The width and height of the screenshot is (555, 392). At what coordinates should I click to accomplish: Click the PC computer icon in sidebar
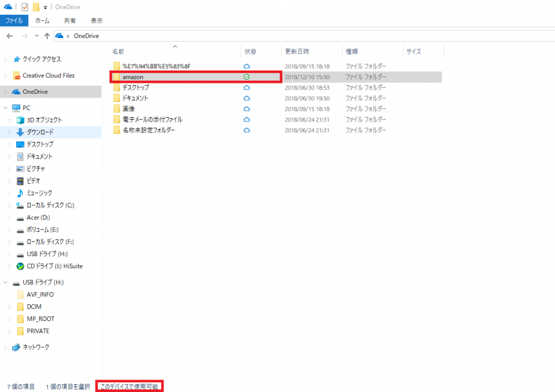(x=16, y=108)
